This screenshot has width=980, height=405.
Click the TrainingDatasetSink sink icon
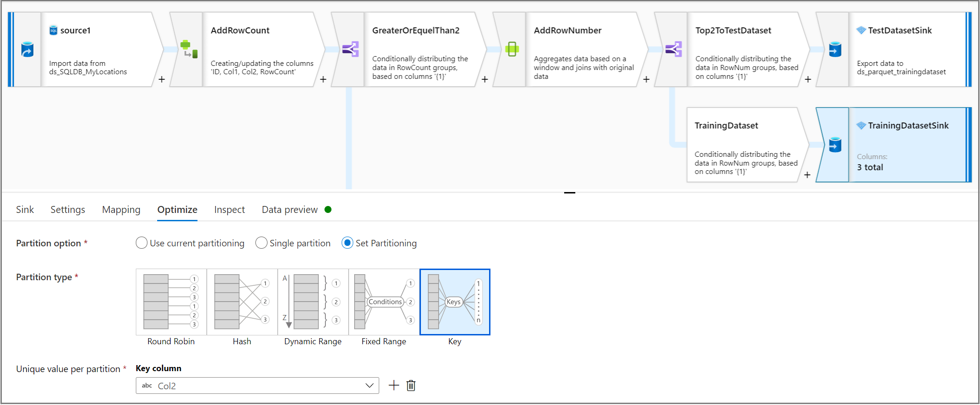coord(835,145)
